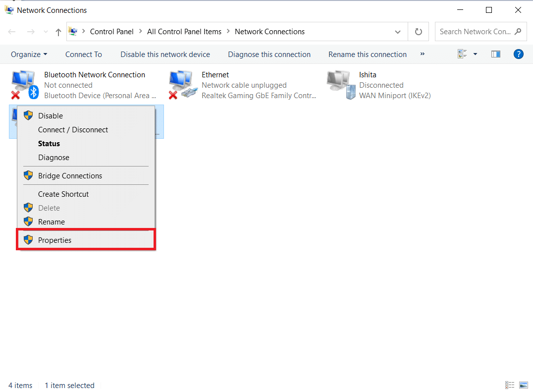Viewport: 533px width, 392px height.
Task: Select the Ethernet adapter icon
Action: 183,85
